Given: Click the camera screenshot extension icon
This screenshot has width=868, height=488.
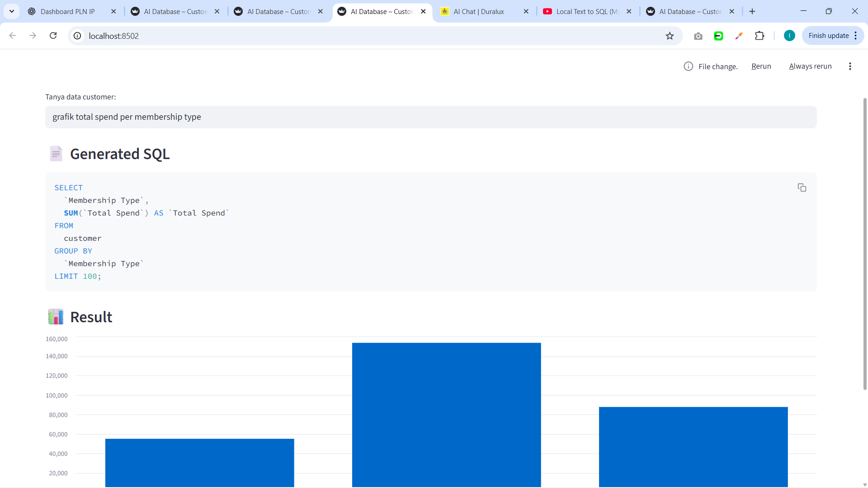Looking at the screenshot, I should 698,36.
